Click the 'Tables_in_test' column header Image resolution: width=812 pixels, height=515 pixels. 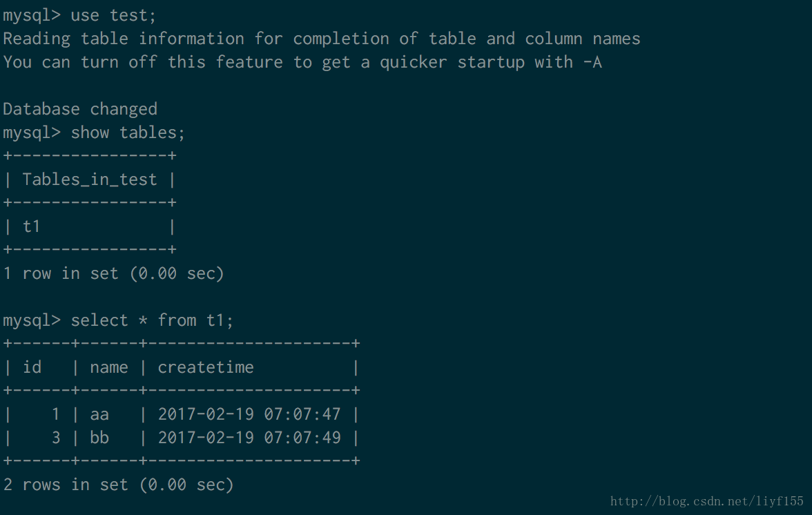(90, 179)
